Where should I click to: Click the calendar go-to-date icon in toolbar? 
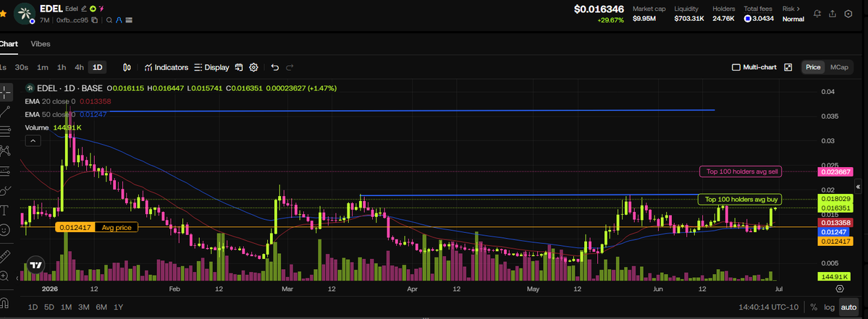[239, 67]
